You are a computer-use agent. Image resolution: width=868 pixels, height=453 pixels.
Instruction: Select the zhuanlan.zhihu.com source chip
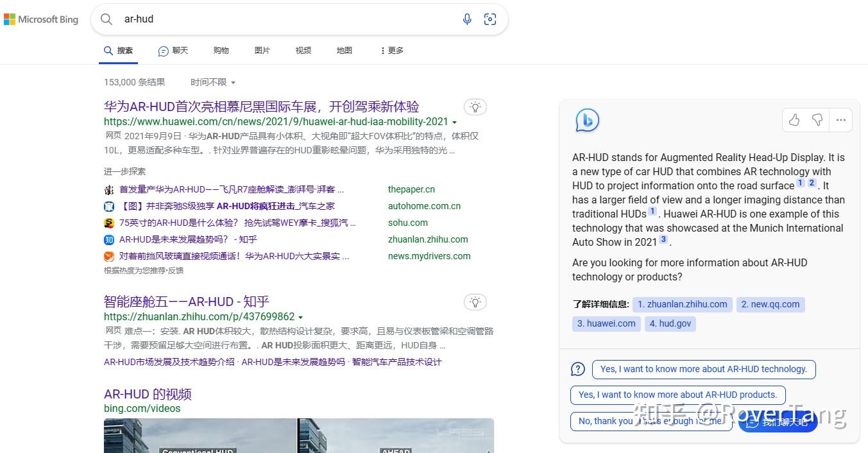[682, 304]
